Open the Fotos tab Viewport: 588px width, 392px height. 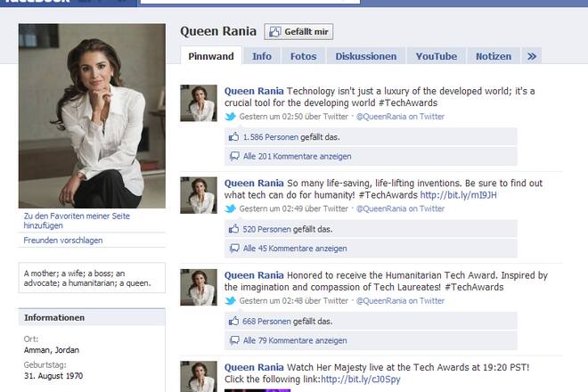304,56
